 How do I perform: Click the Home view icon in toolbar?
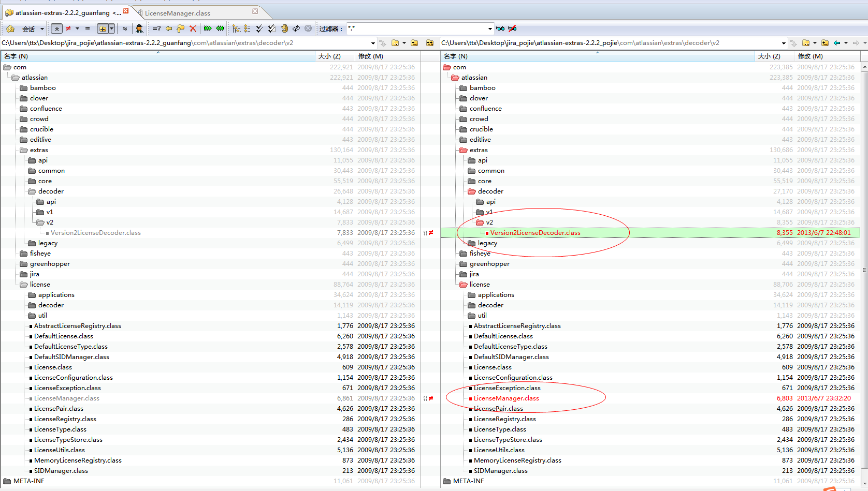pyautogui.click(x=10, y=28)
